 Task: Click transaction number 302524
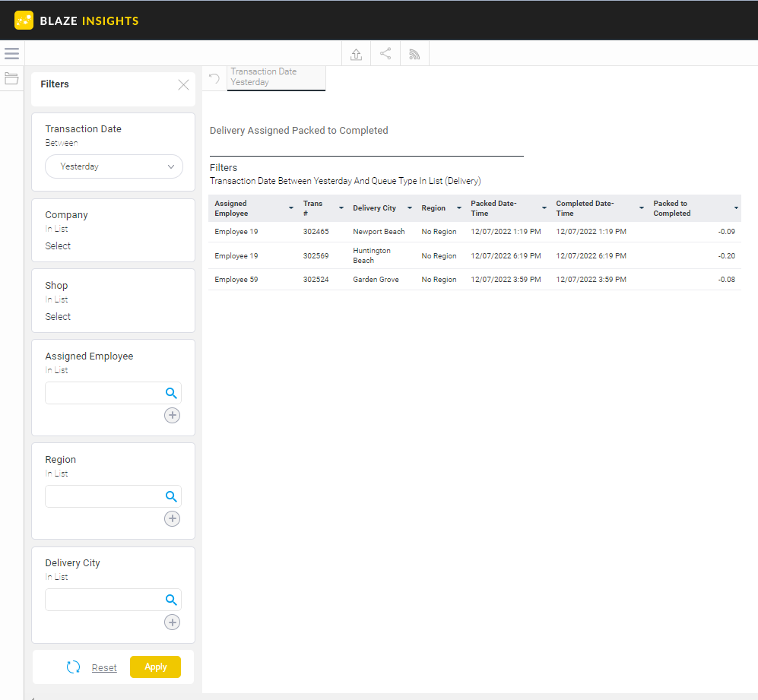tap(316, 280)
